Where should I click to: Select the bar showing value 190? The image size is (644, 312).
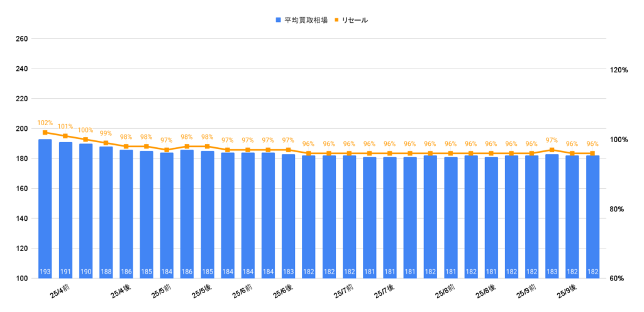tap(86, 210)
